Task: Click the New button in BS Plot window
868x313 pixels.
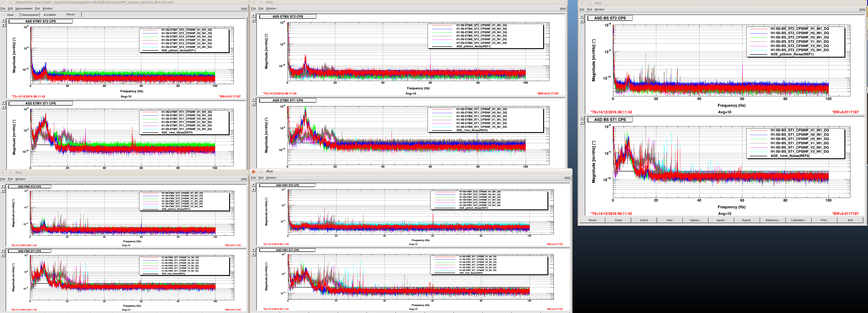Action: (670, 220)
